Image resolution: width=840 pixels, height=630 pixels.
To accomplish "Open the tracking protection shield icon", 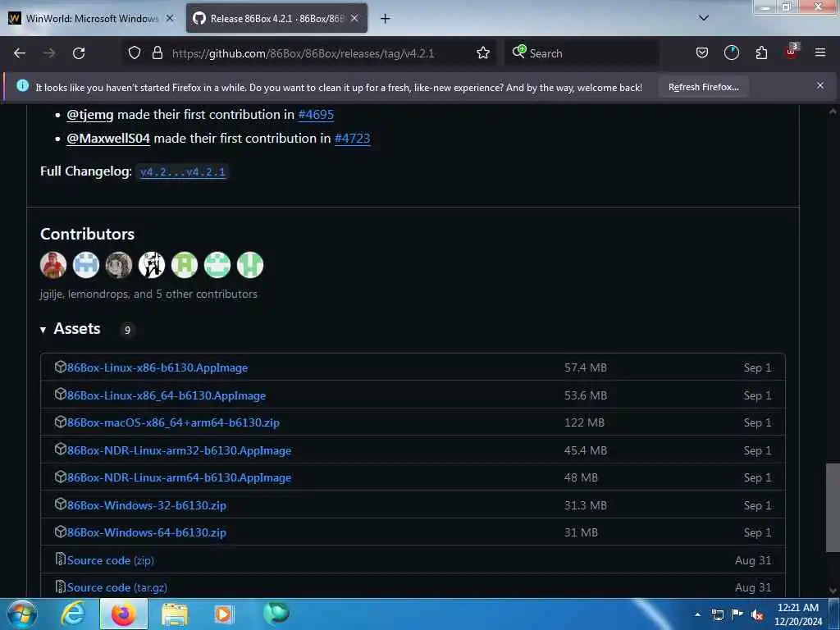I will click(135, 52).
